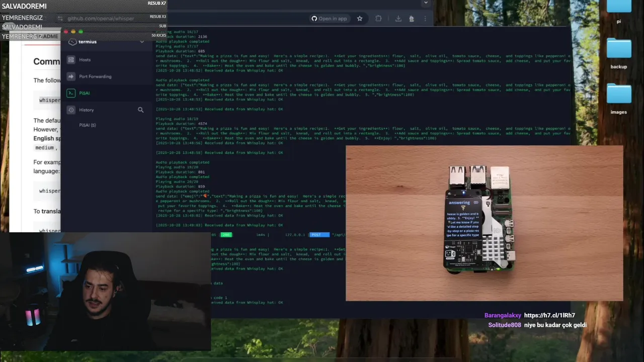Click the Raspberry Pi camera overlay
This screenshot has height=362, width=644.
click(484, 223)
